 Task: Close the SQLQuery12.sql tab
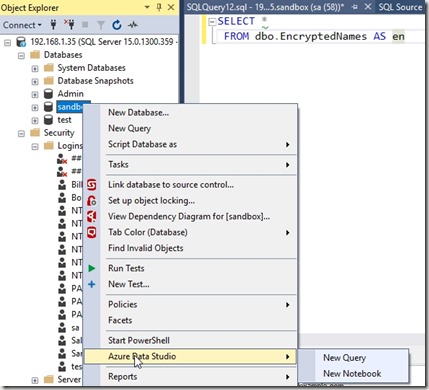368,7
